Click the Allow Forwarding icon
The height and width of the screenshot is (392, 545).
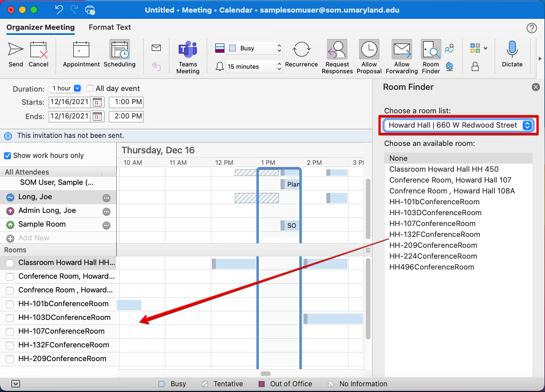[x=401, y=50]
